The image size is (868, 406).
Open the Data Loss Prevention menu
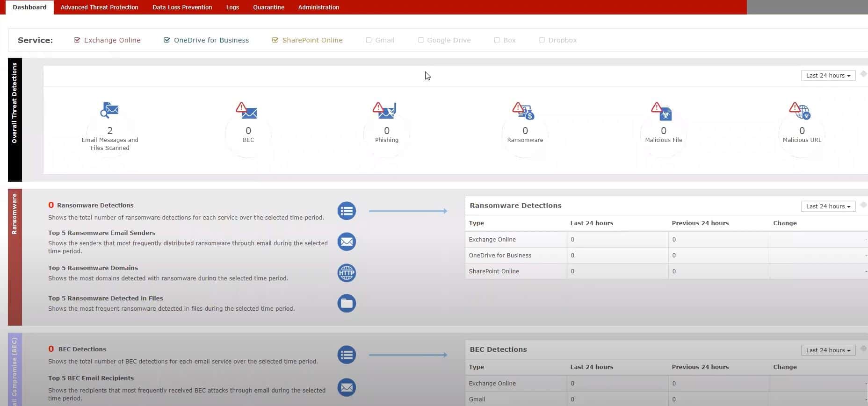pos(182,7)
